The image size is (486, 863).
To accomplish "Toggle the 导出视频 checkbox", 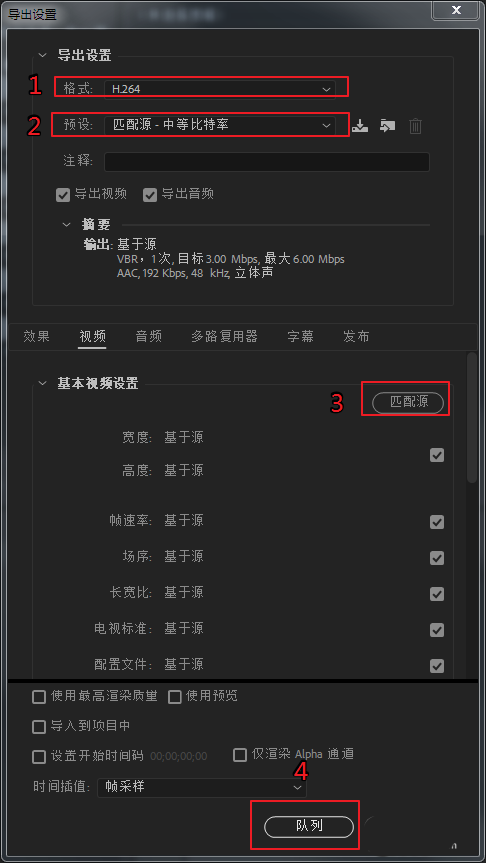I will tap(63, 194).
